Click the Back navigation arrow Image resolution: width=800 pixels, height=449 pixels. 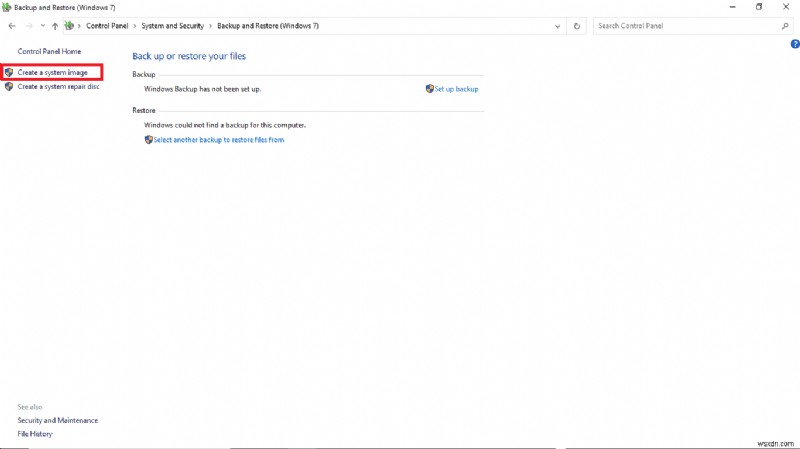coord(12,26)
